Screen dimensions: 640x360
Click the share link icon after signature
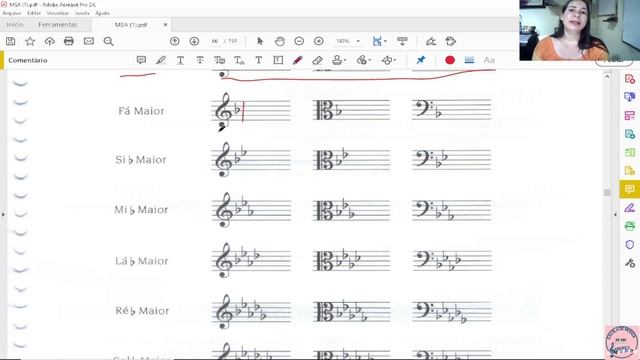pyautogui.click(x=451, y=41)
